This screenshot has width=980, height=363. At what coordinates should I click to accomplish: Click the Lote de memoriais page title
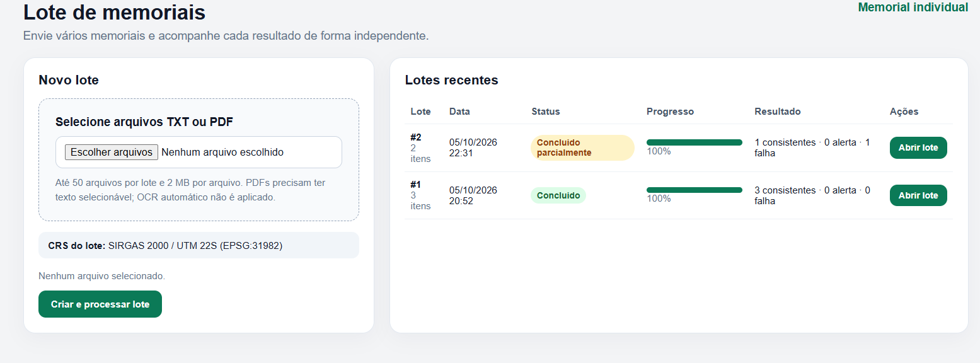[x=115, y=12]
